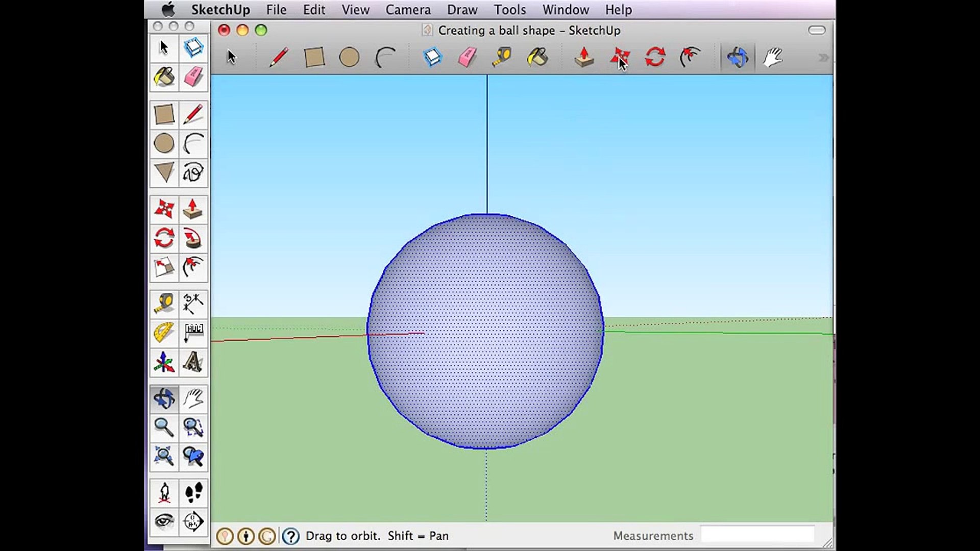
Task: Activate the Tape Measure tool in top toolbar
Action: [502, 57]
